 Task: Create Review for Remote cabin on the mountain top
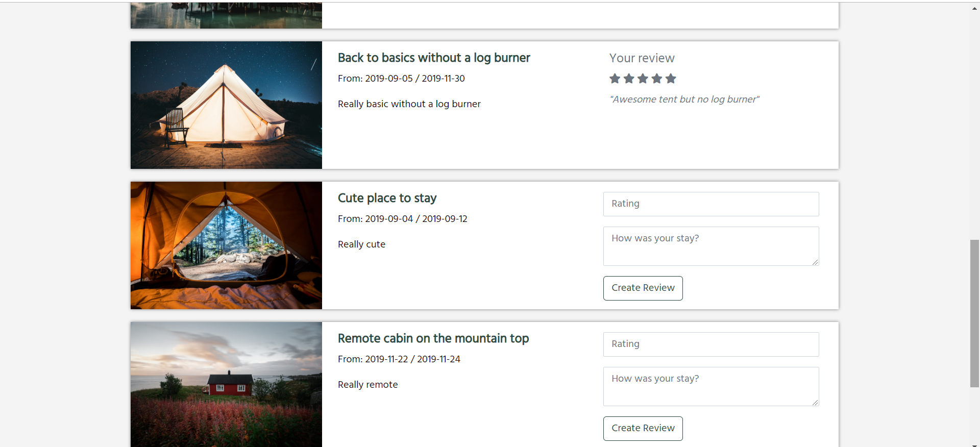[643, 429]
